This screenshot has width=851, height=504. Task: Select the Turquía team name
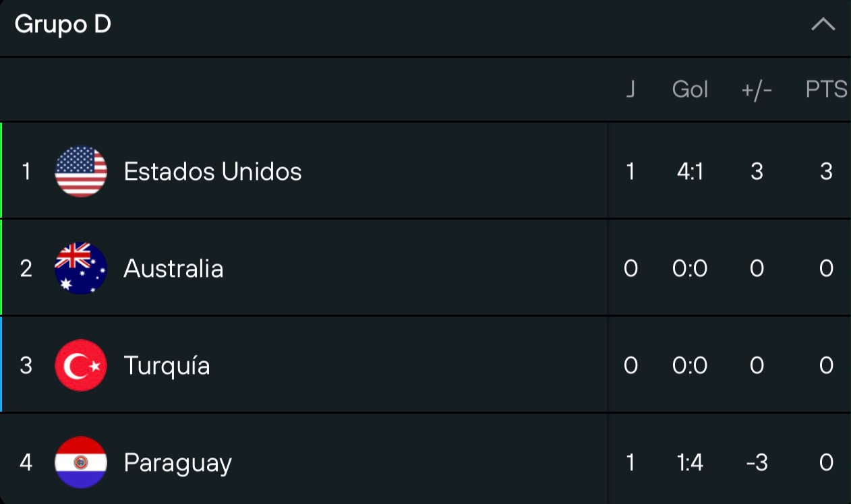[167, 365]
